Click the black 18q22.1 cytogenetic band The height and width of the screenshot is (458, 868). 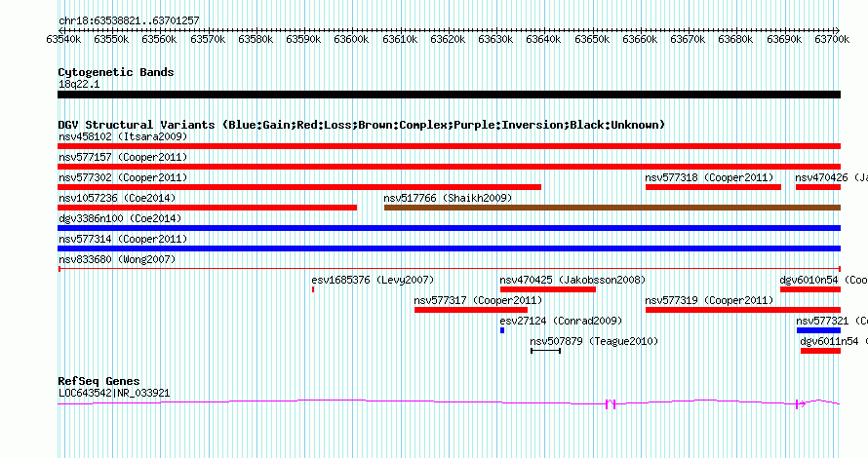tap(449, 95)
